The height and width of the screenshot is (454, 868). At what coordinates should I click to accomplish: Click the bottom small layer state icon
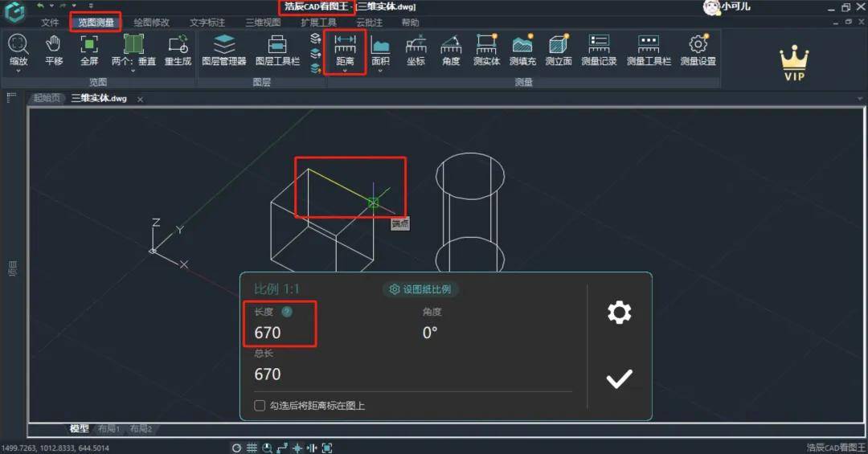click(x=316, y=68)
